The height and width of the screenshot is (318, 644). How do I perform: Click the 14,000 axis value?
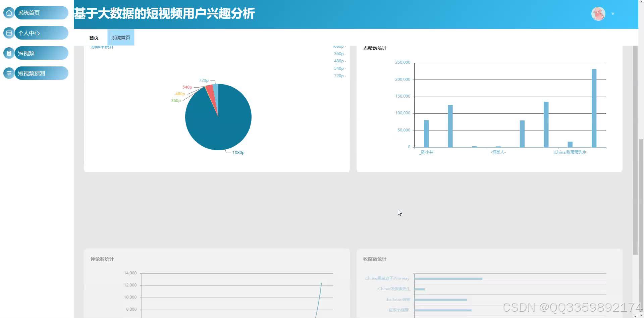click(130, 273)
